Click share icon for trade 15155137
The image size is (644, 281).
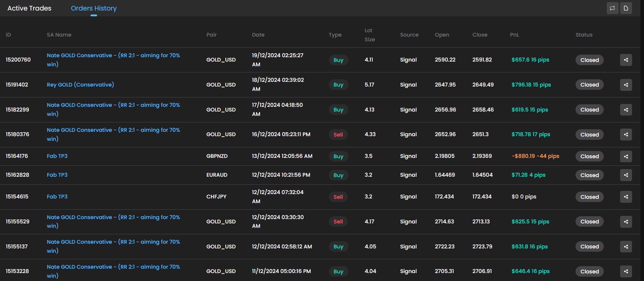(626, 247)
